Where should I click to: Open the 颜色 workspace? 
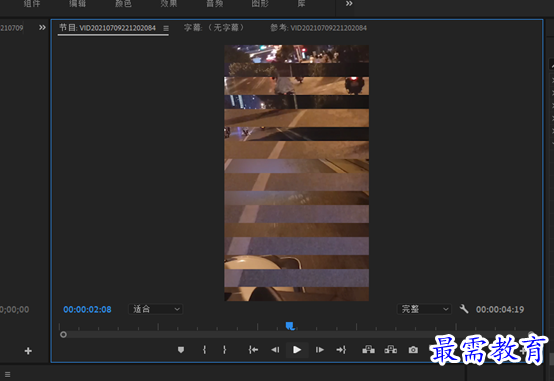point(123,4)
